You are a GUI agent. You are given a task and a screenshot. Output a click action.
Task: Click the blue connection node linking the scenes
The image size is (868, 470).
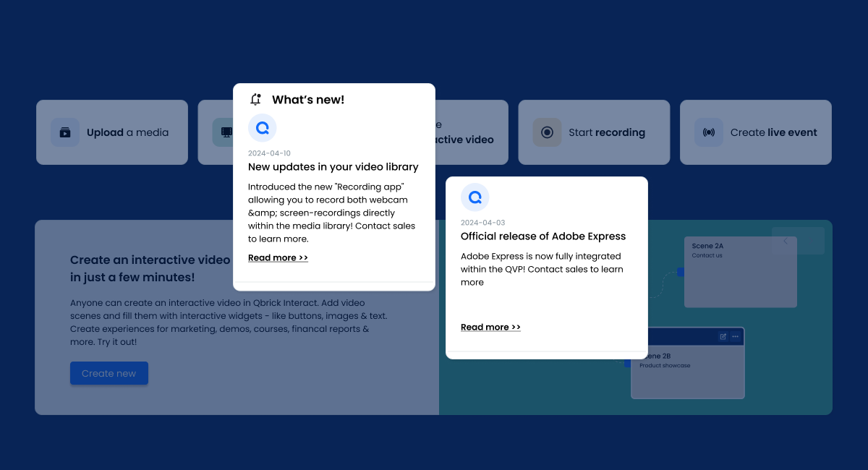[x=680, y=271]
